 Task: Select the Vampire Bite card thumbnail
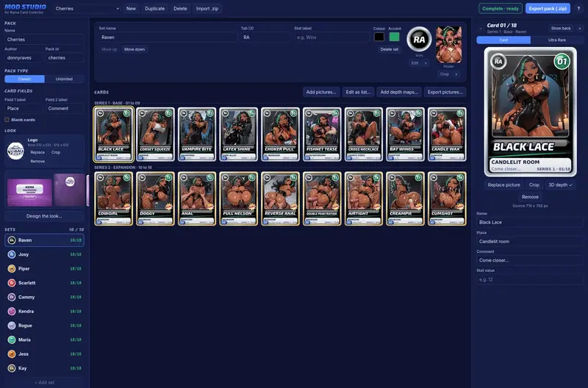coord(197,134)
